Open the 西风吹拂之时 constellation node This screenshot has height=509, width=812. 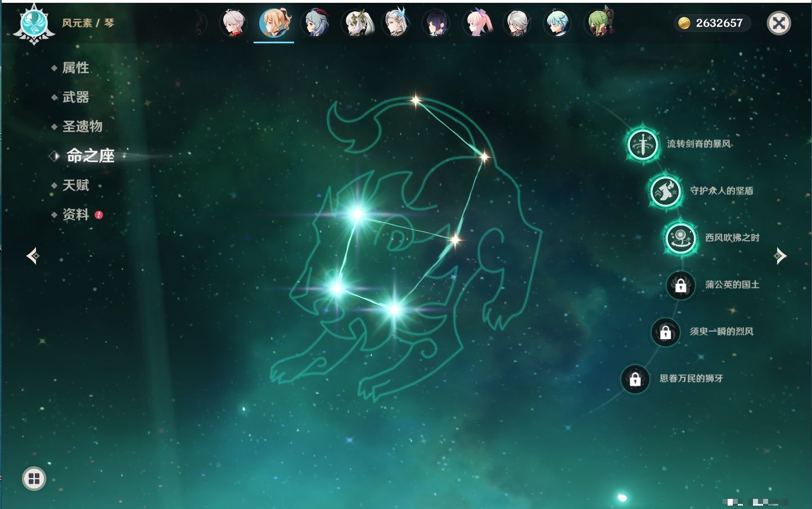(681, 238)
